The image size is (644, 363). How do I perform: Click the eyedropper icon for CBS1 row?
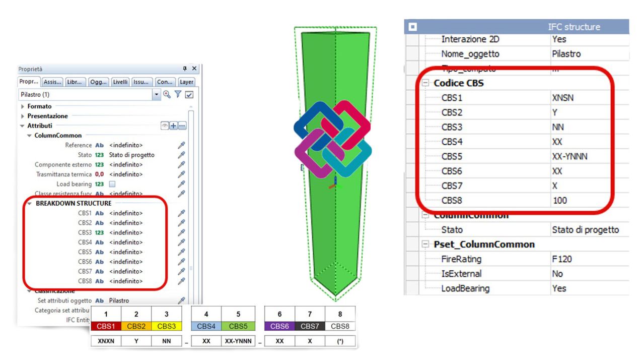[181, 213]
